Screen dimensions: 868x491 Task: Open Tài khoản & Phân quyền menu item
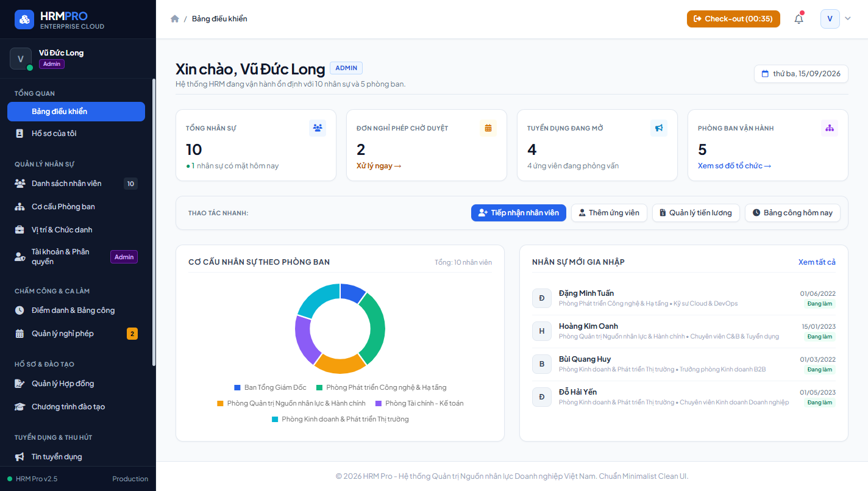(76, 257)
